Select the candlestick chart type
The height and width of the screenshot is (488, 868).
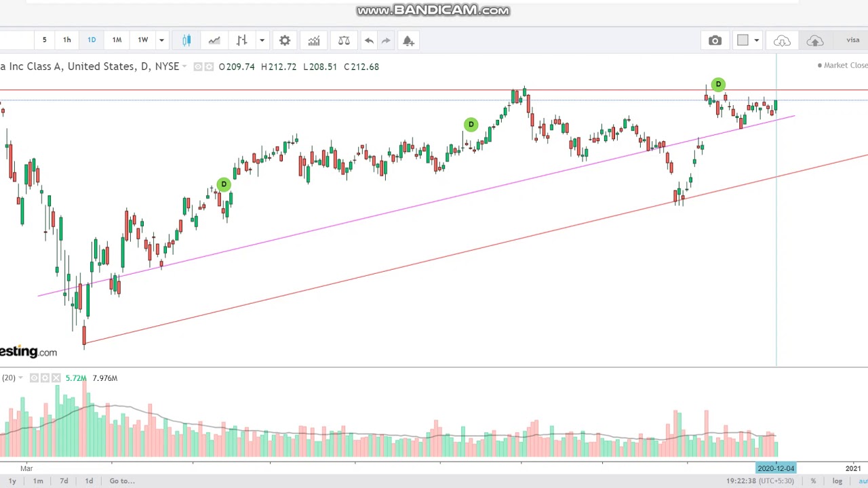coord(186,41)
